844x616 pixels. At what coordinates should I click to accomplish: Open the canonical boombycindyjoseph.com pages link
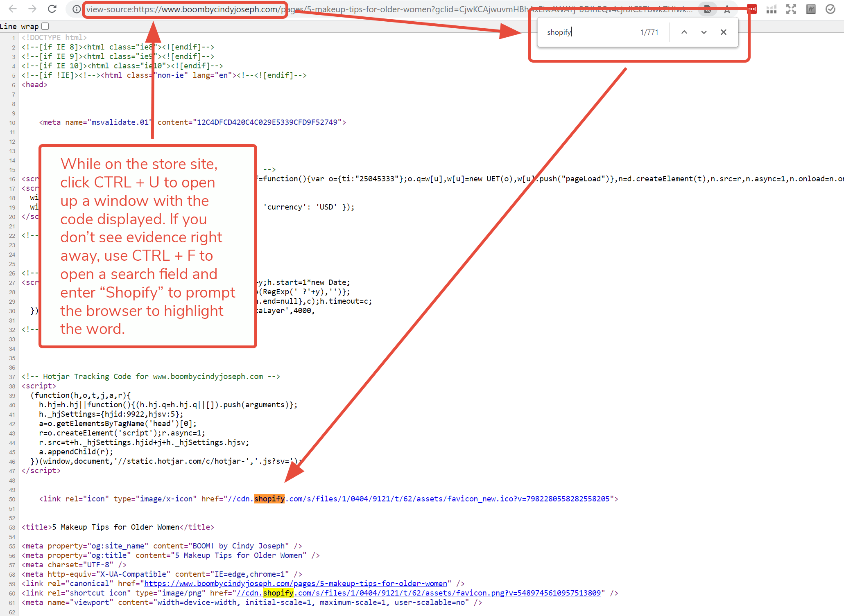click(295, 583)
